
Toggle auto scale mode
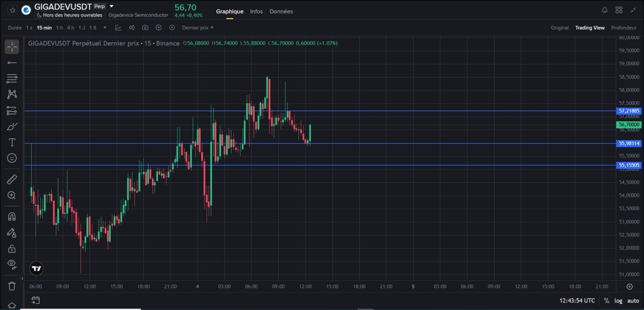[633, 300]
